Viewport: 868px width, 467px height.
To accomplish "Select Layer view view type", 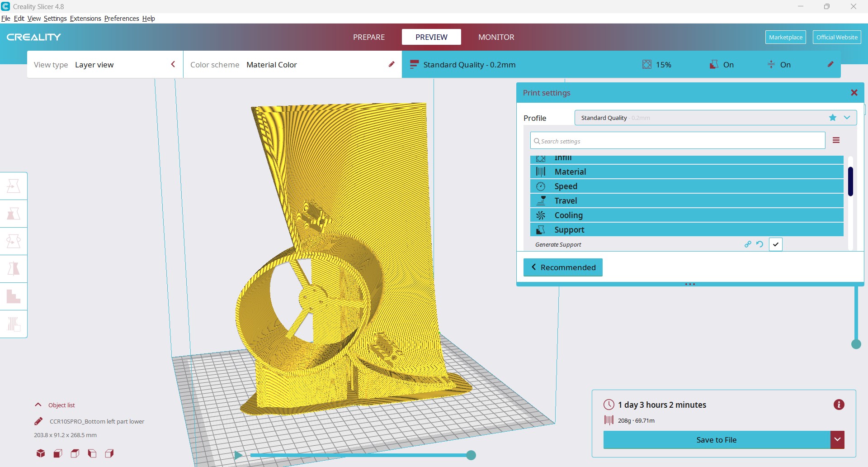I will click(x=94, y=65).
